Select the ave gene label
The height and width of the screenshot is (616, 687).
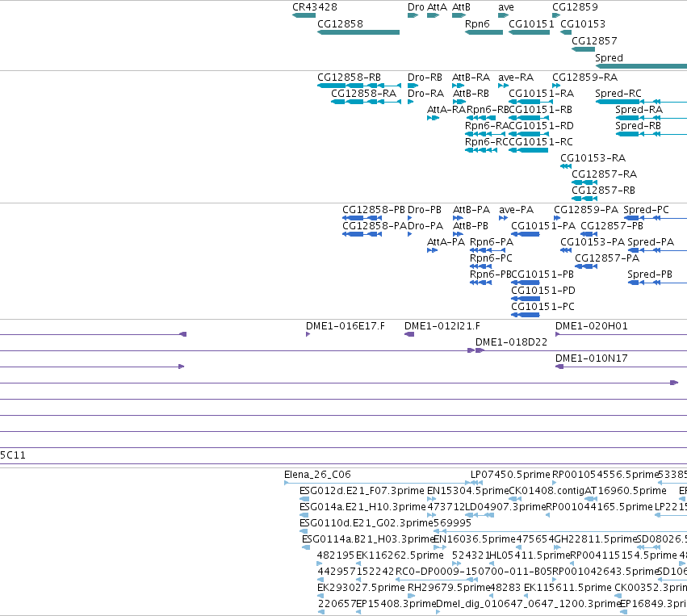point(506,7)
